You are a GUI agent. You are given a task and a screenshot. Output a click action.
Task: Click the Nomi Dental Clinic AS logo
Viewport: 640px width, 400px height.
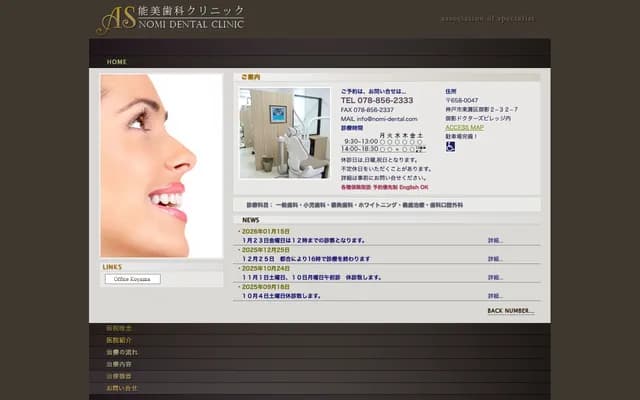point(170,19)
